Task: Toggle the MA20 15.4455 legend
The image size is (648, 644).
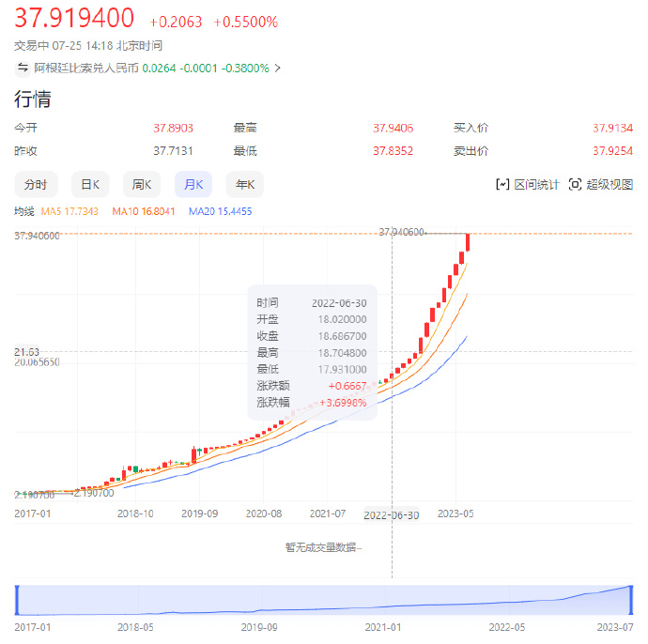Action: click(220, 212)
